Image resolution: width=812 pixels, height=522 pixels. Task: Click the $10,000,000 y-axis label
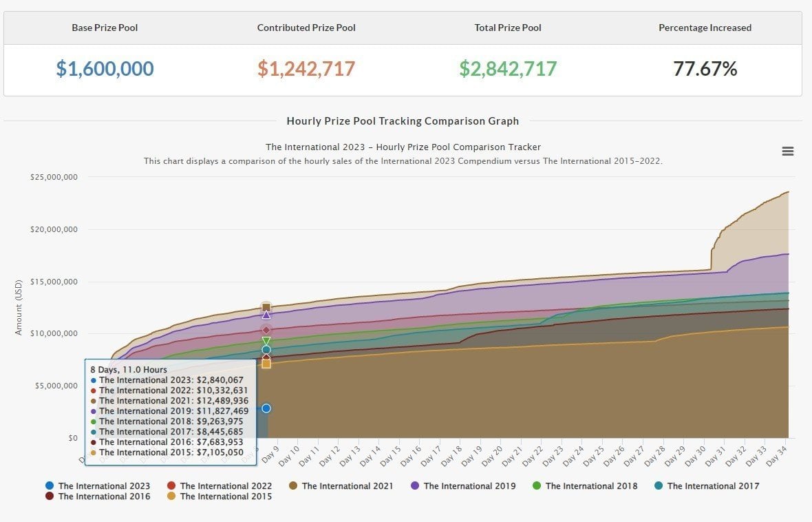click(x=54, y=333)
